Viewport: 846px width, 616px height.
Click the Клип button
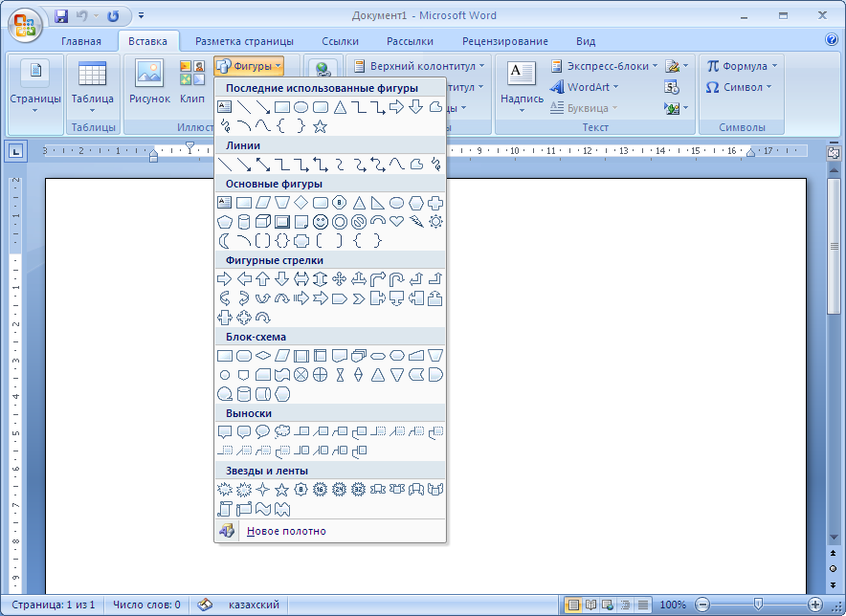(x=192, y=82)
